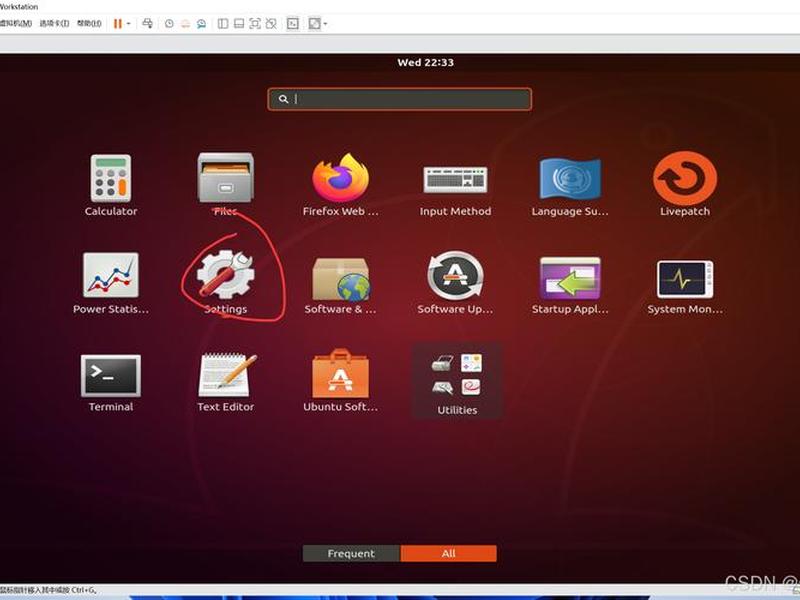Open the Utilities app folder
Image resolution: width=800 pixels, height=600 pixels.
(x=457, y=381)
